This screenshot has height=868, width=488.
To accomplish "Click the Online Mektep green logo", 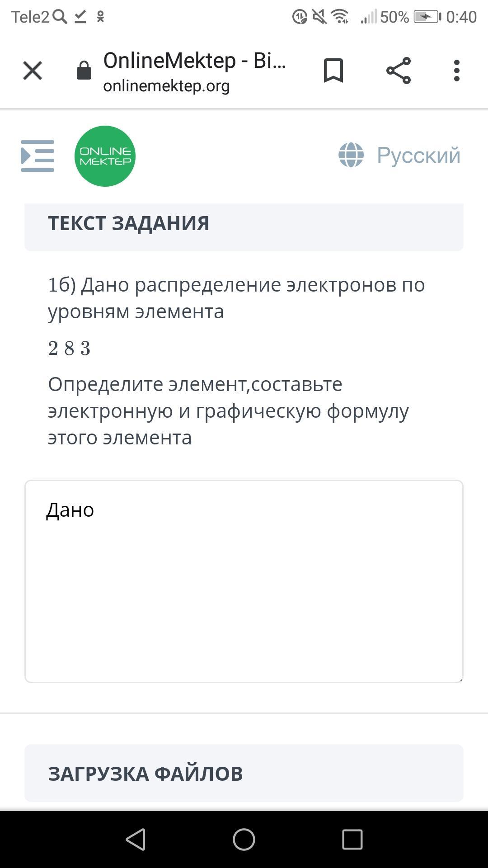I will click(x=105, y=156).
